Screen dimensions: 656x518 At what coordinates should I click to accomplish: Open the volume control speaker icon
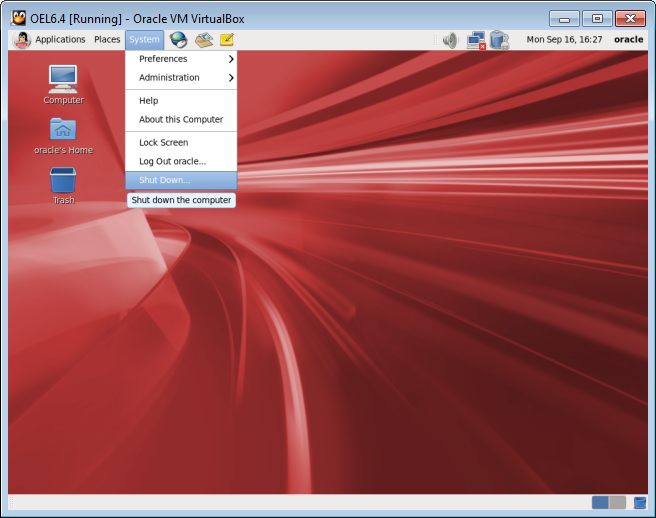(451, 40)
